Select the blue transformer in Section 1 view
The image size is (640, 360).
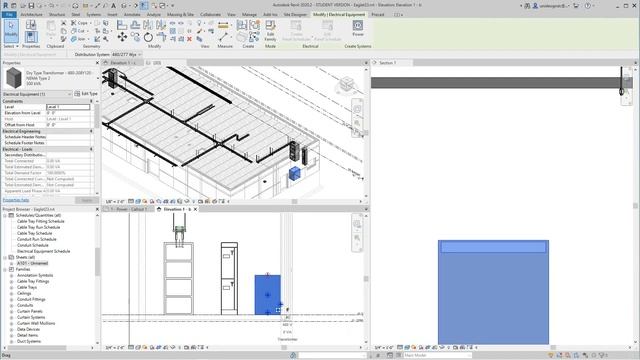[493, 292]
